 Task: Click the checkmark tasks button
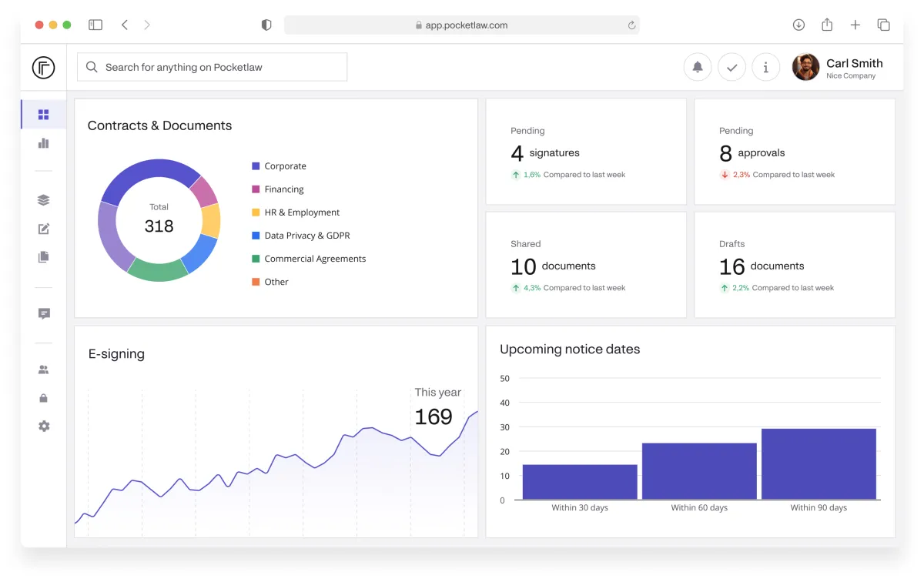[x=731, y=68]
